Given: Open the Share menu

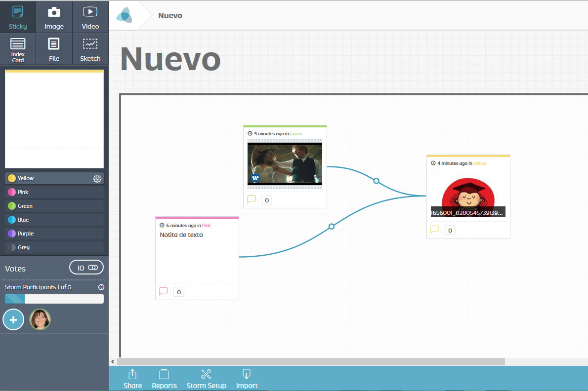Looking at the screenshot, I should tap(132, 379).
